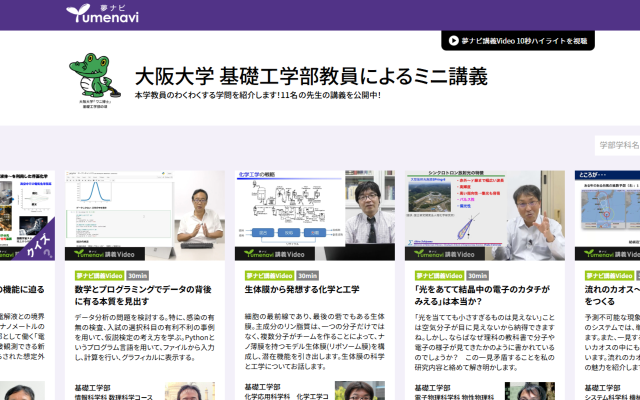Click the page heading 大阪大学 基礎工学部教員によるミニ講義
The image size is (640, 400).
311,76
